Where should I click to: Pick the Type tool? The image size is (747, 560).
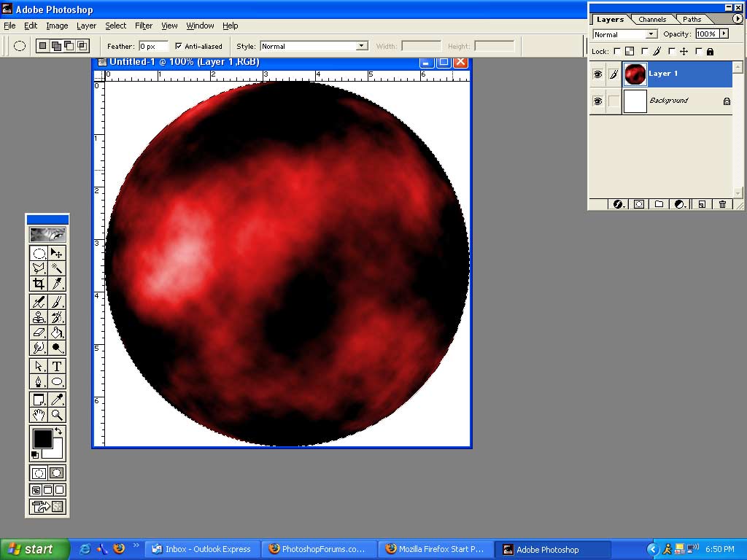click(56, 366)
